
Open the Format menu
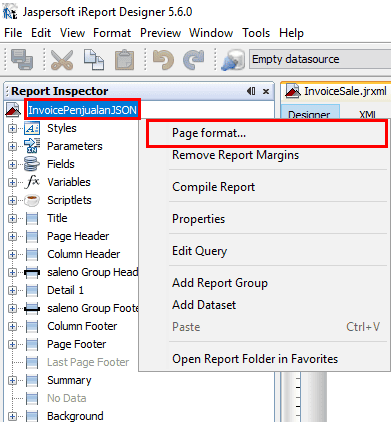coord(112,33)
